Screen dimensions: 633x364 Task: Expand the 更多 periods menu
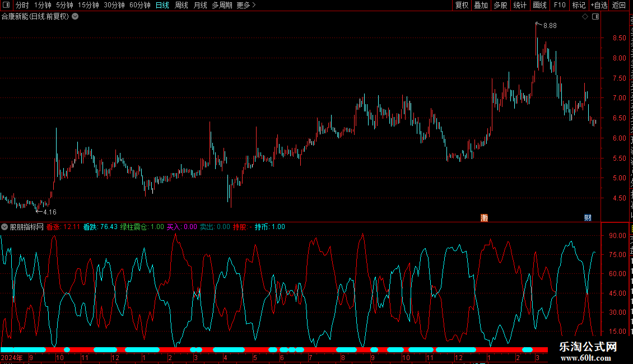coord(246,5)
